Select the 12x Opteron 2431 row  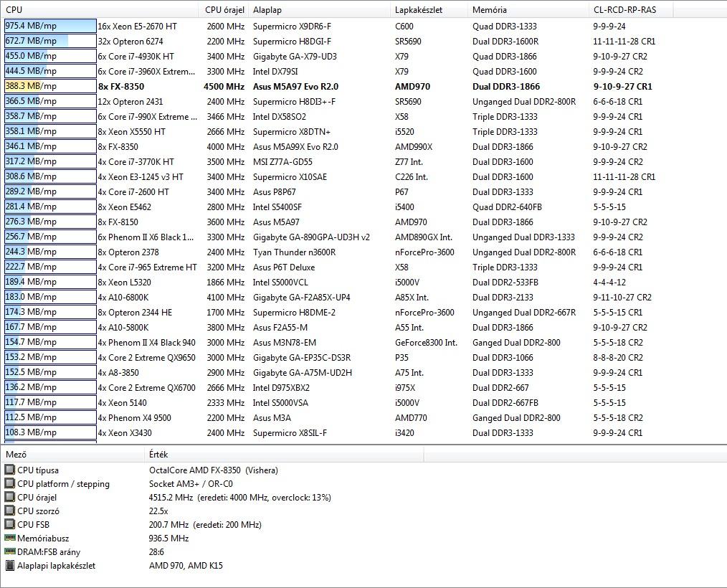(x=363, y=102)
